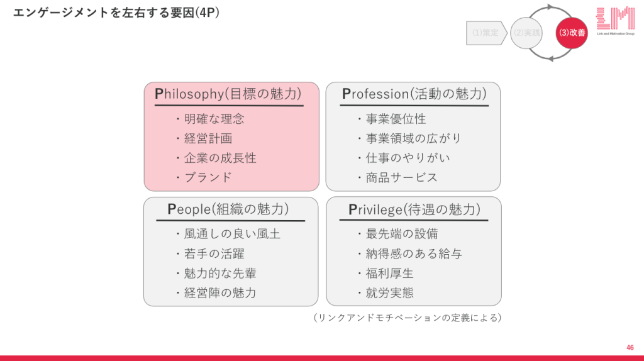Image resolution: width=644 pixels, height=361 pixels.
Task: Click the lower cycle arrow beneath the circles
Action: tap(549, 55)
